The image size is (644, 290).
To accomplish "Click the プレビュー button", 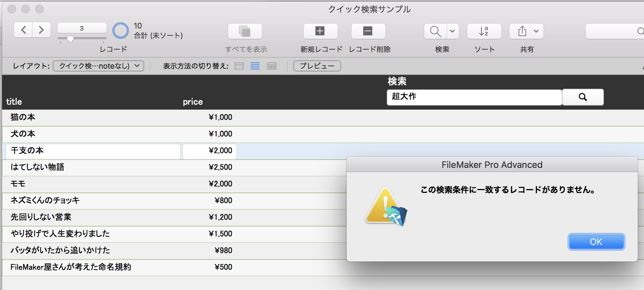I will (317, 66).
